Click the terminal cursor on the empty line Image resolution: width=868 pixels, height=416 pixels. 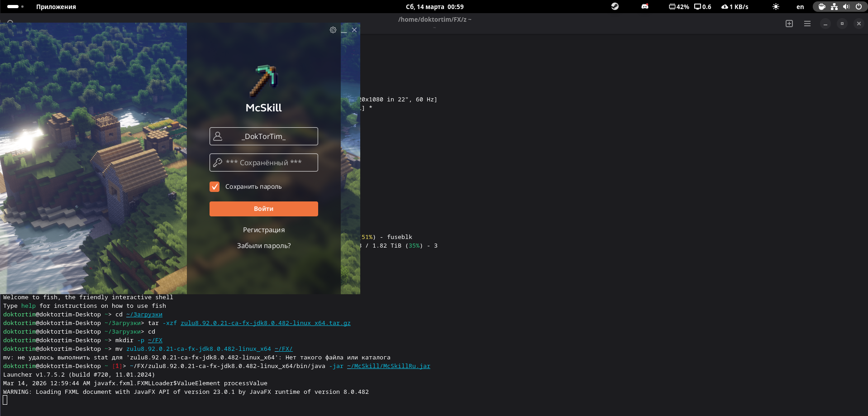[x=5, y=400]
